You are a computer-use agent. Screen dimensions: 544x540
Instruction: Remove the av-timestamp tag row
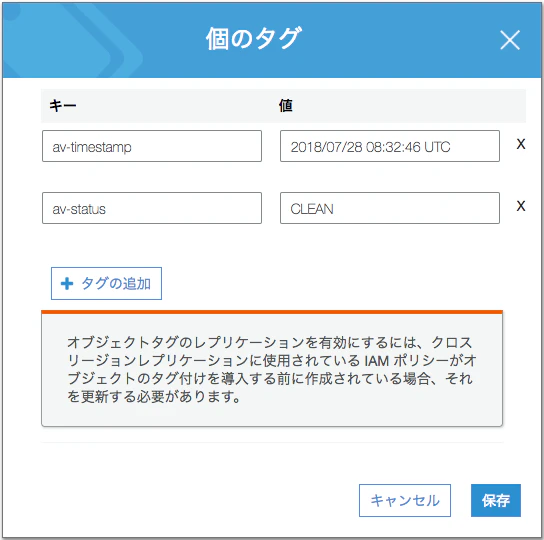520,144
